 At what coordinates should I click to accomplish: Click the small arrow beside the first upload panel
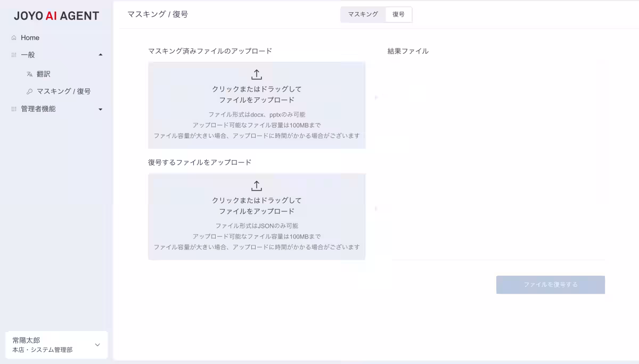pyautogui.click(x=376, y=97)
